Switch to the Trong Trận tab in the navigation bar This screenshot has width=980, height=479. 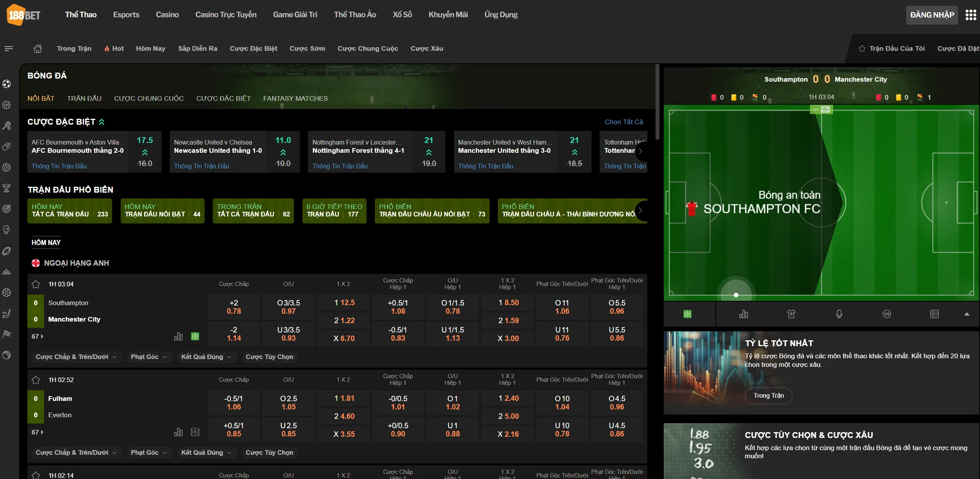coord(74,48)
